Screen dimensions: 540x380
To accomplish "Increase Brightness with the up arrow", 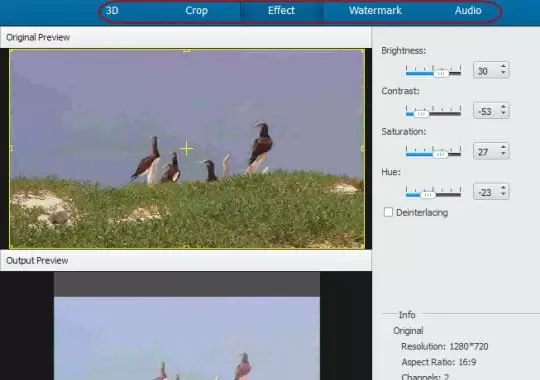I will [503, 67].
